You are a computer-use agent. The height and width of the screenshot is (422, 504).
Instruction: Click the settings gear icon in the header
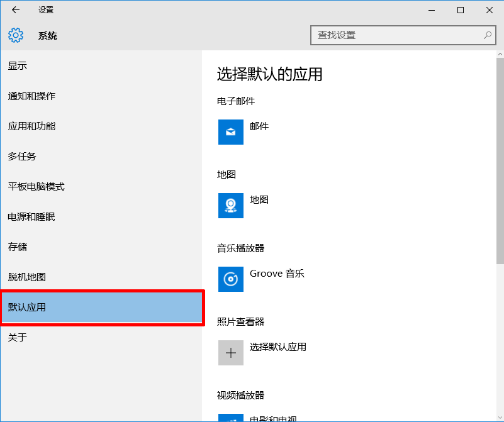pyautogui.click(x=15, y=35)
